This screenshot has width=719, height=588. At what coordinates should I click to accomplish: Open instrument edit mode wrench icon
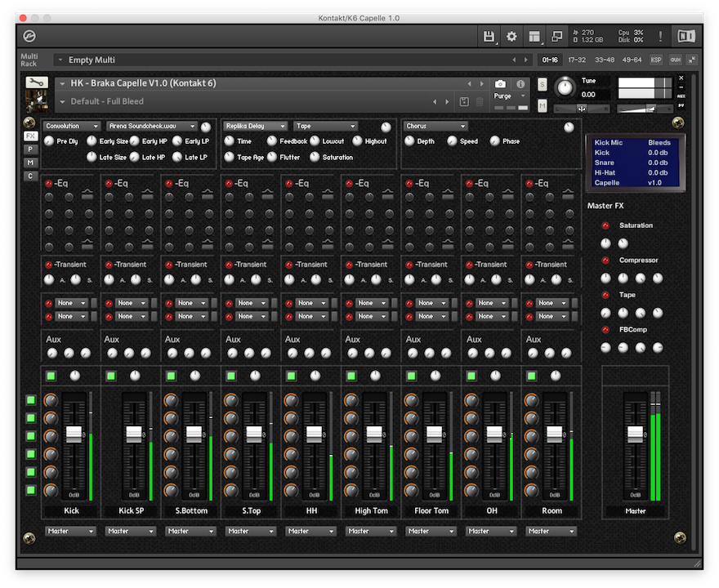tap(36, 82)
